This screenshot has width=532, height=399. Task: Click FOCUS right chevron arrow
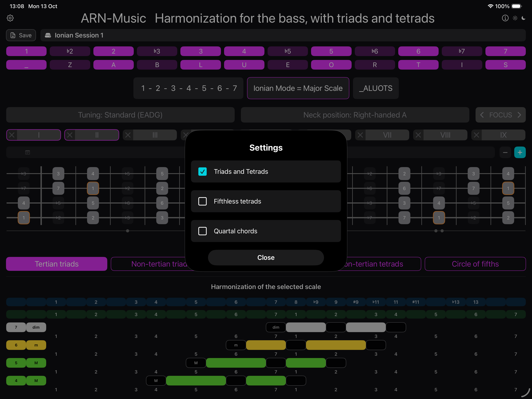519,115
